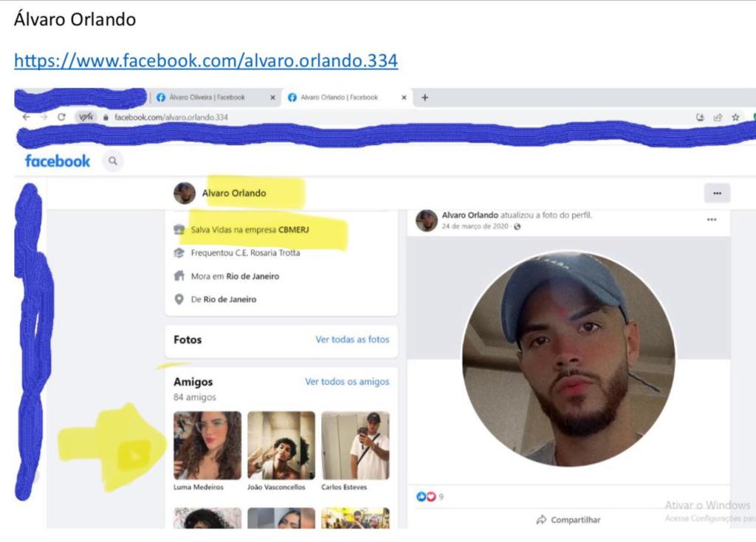
Task: Click the like reaction icon under photo
Action: point(420,496)
